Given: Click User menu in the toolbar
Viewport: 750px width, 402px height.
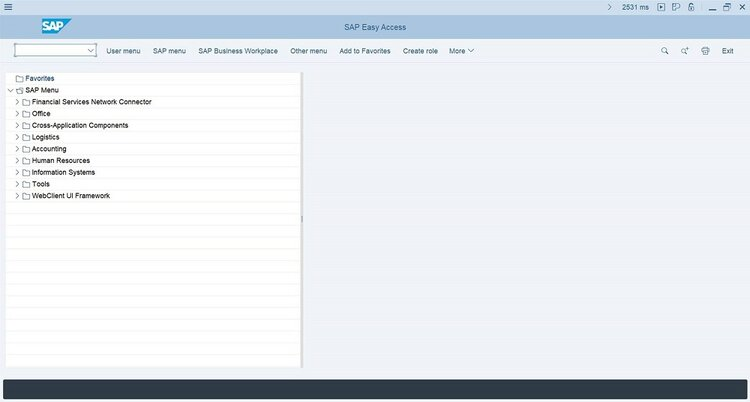Looking at the screenshot, I should coord(123,51).
